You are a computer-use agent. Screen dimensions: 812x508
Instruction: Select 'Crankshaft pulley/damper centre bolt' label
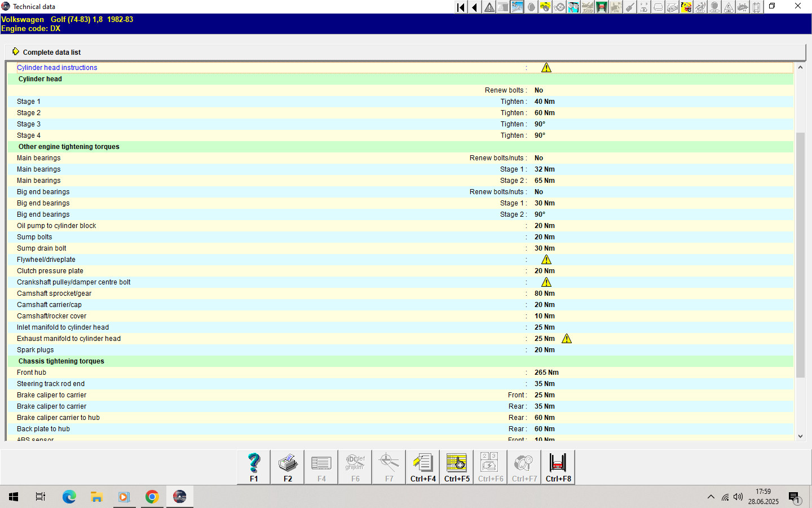pos(74,282)
